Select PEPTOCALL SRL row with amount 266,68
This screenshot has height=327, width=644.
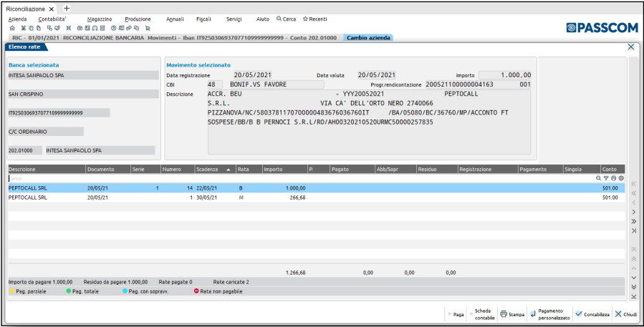tap(316, 197)
